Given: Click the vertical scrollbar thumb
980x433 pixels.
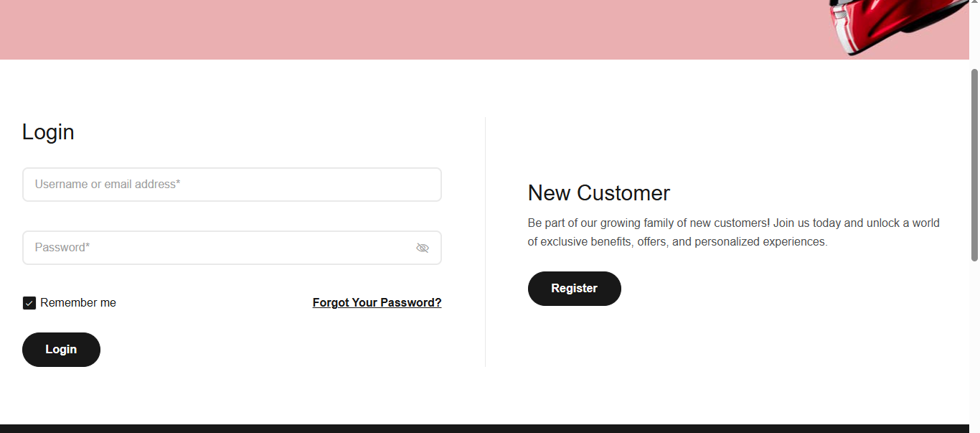Looking at the screenshot, I should [x=974, y=165].
